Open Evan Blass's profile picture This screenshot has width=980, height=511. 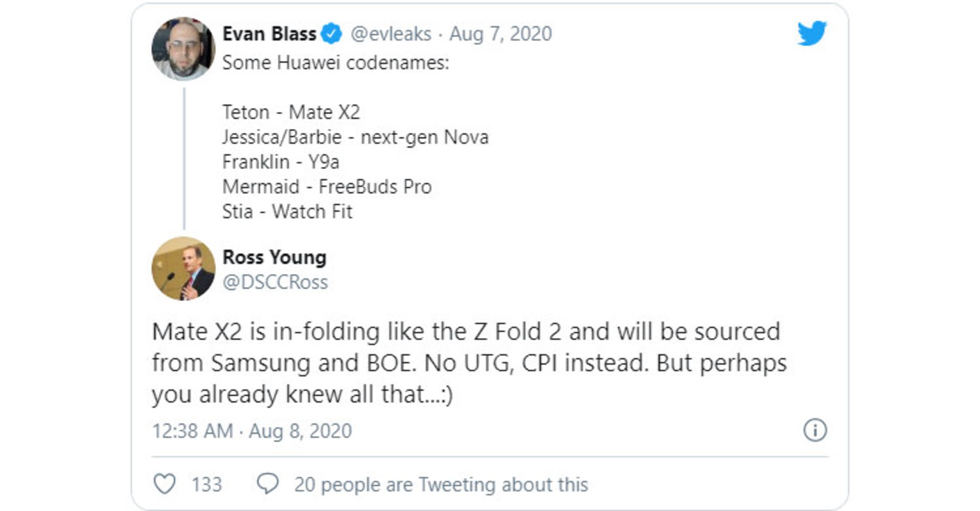point(183,49)
